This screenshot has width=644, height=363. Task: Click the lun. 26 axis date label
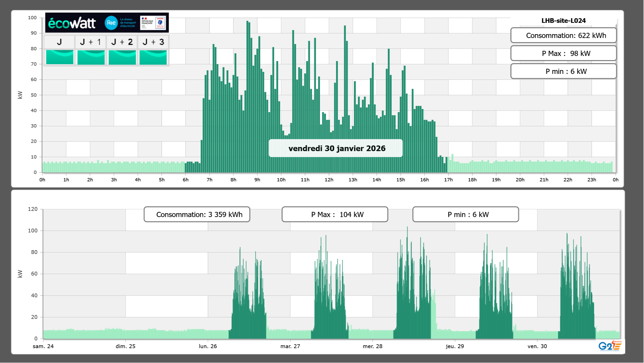208,346
